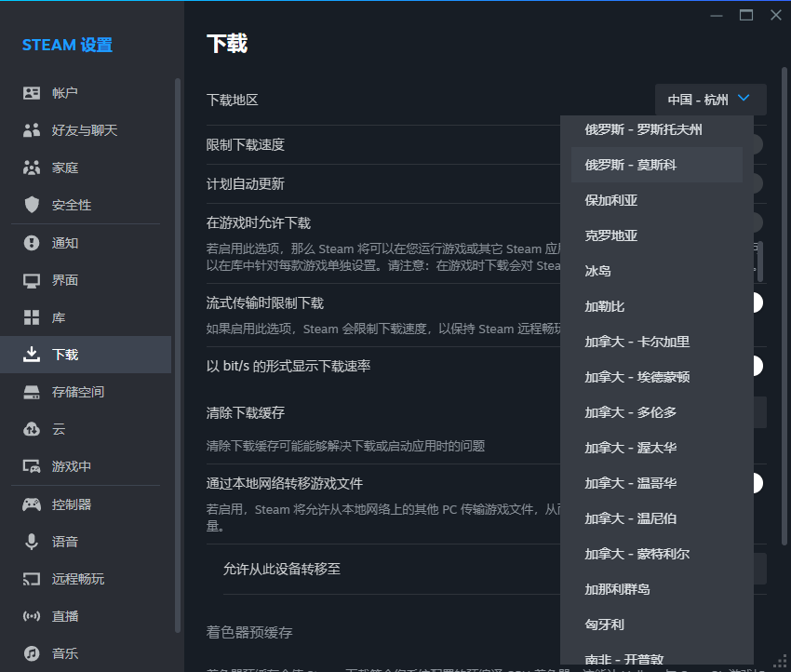This screenshot has height=672, width=791.
Task: Choose 冰岛 in the region list
Action: [656, 271]
